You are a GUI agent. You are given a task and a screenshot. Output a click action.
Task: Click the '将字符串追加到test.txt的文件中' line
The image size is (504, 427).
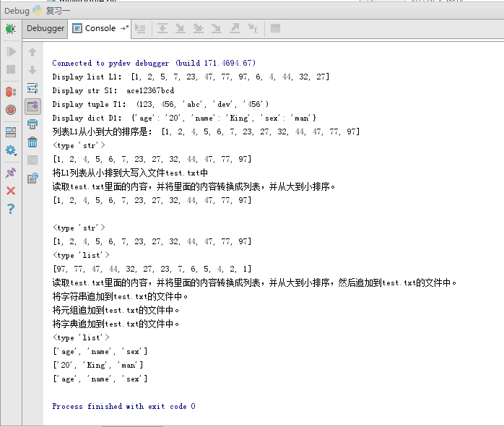[120, 296]
